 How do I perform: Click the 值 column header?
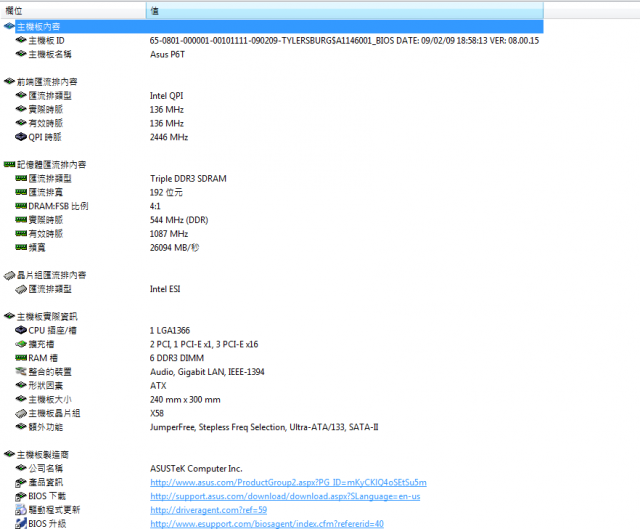[x=344, y=11]
